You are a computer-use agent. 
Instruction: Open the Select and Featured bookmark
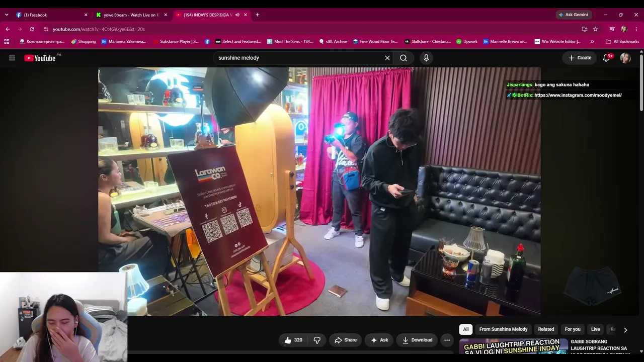(x=238, y=42)
